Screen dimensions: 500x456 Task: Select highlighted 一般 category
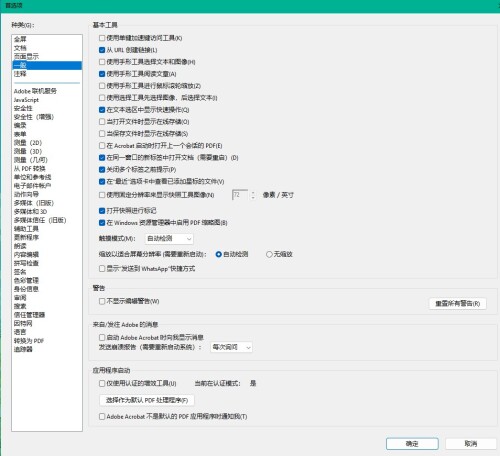point(47,65)
